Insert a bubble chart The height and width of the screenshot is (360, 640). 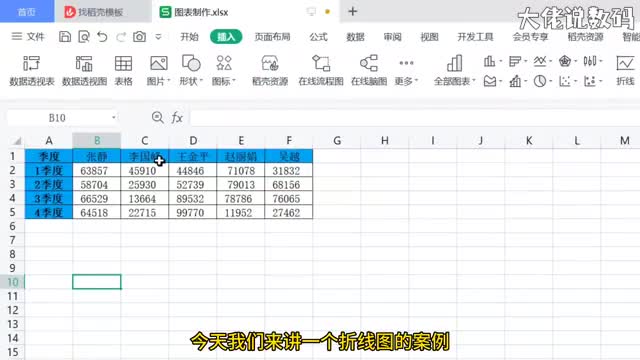590,81
